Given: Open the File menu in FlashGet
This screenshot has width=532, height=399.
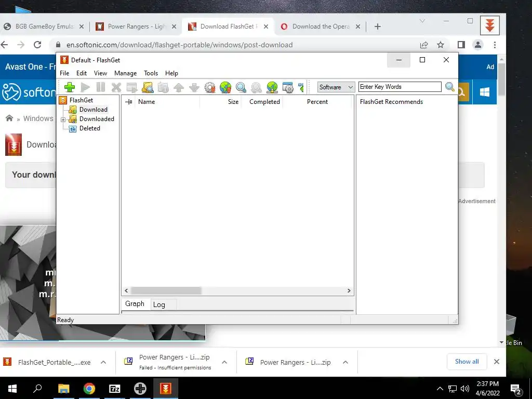Looking at the screenshot, I should tap(64, 73).
